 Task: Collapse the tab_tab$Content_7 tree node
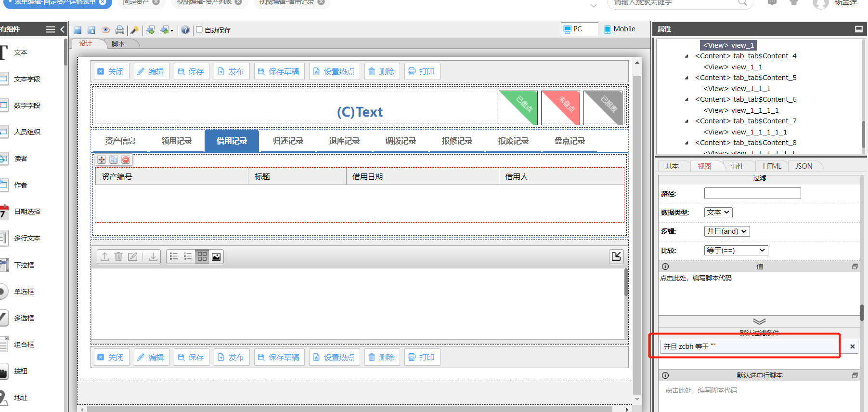pos(687,121)
